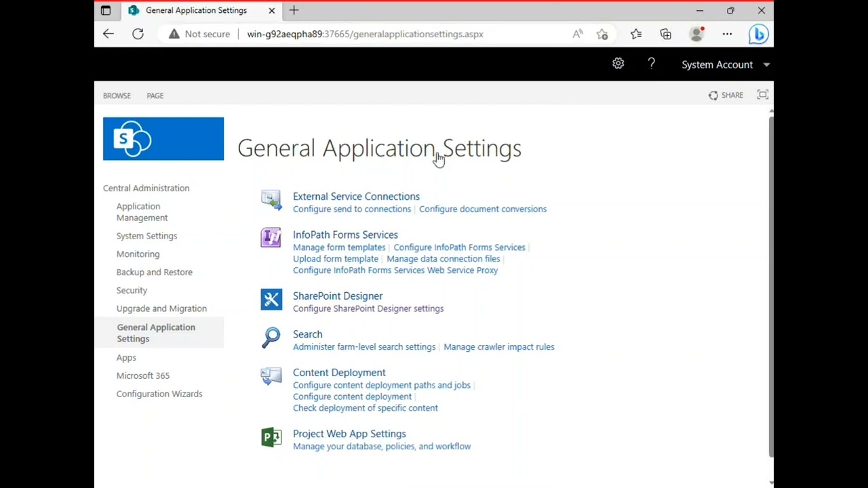Image resolution: width=868 pixels, height=488 pixels.
Task: Click Configure content deployment paths and jobs
Action: coord(382,385)
